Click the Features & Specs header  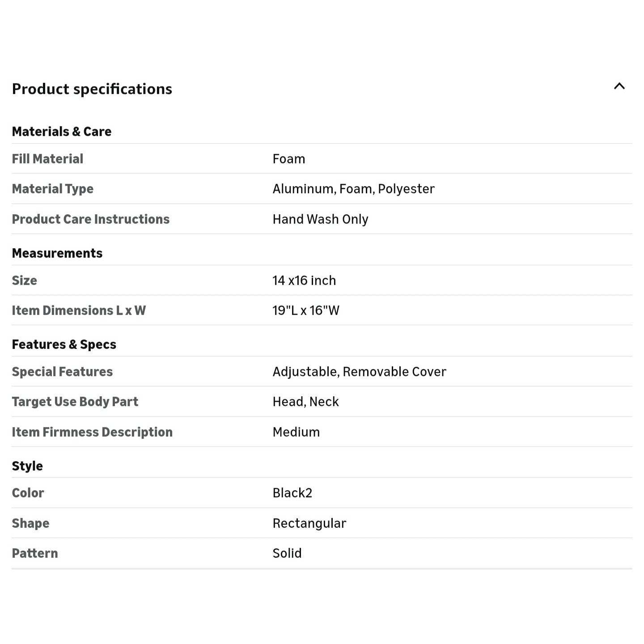tap(64, 344)
